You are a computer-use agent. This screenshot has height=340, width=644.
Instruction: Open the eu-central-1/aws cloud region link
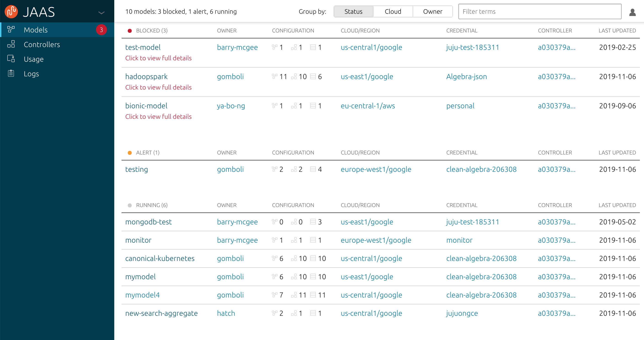coord(368,106)
